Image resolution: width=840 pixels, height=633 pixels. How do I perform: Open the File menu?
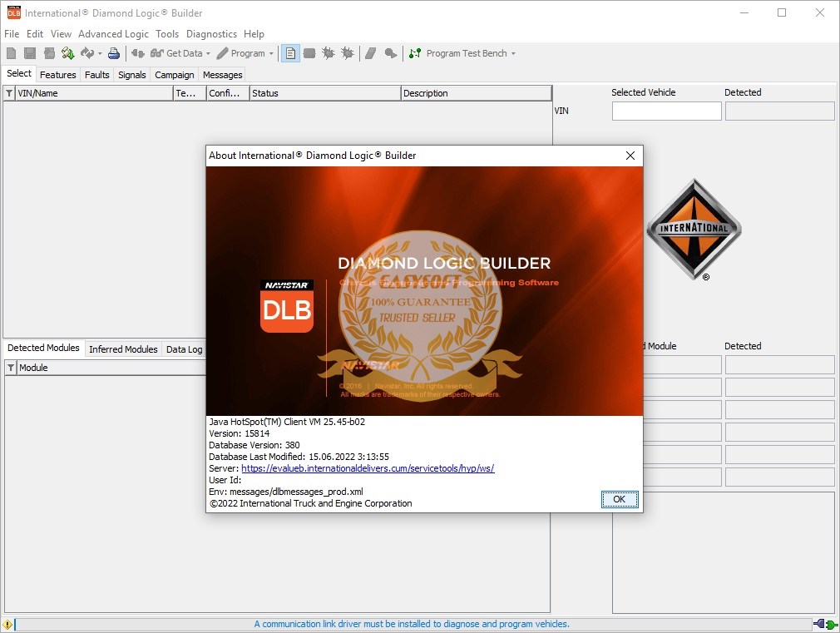coord(12,34)
